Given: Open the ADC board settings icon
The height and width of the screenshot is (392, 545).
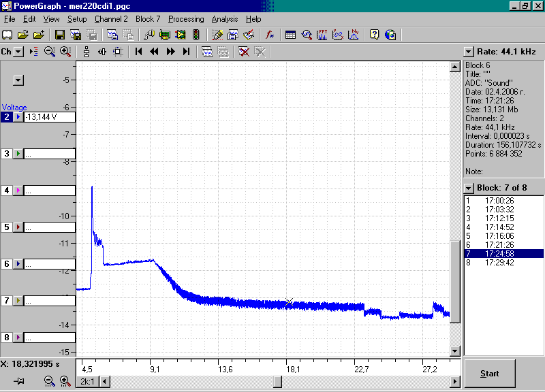Looking at the screenshot, I should click(165, 35).
